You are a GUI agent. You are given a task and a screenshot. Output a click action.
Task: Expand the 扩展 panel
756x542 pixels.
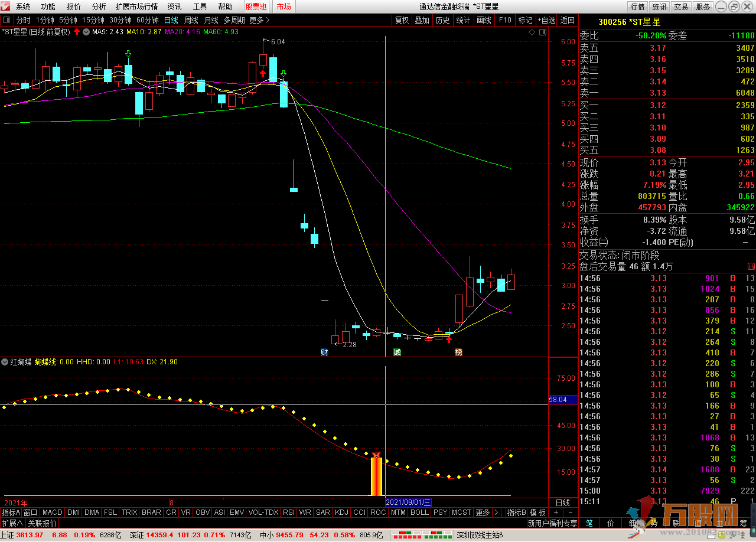point(12,523)
